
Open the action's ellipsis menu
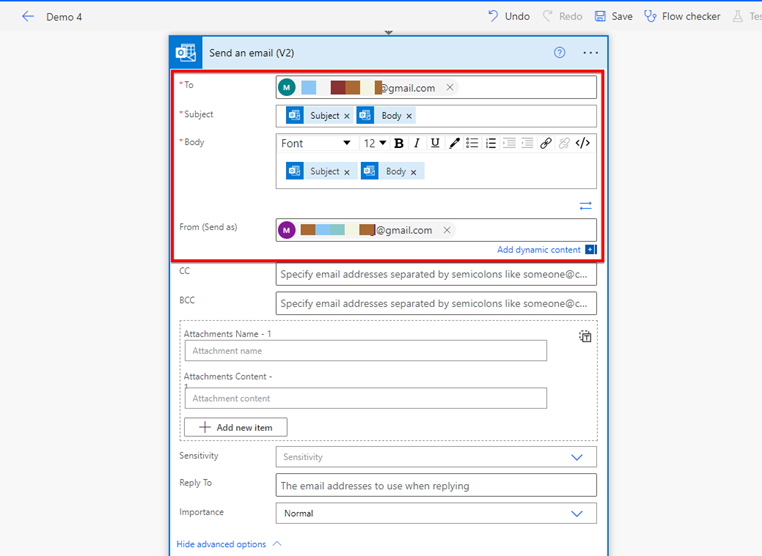point(590,52)
